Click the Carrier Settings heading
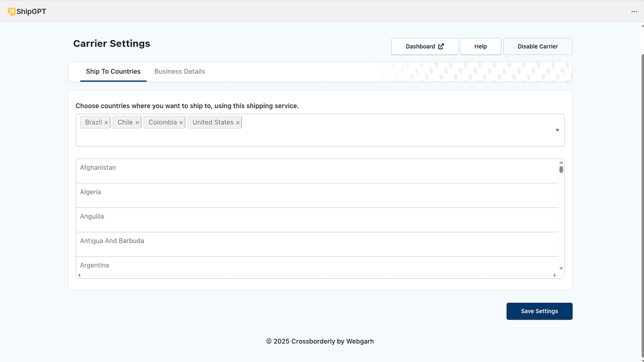This screenshot has height=362, width=644. click(111, 43)
